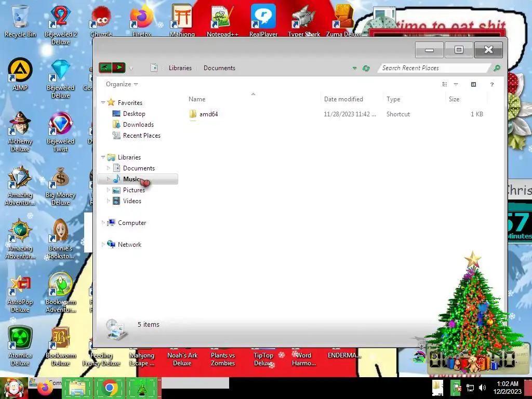Select Documents in the address breadcrumb
This screenshot has width=532, height=399.
[x=219, y=68]
